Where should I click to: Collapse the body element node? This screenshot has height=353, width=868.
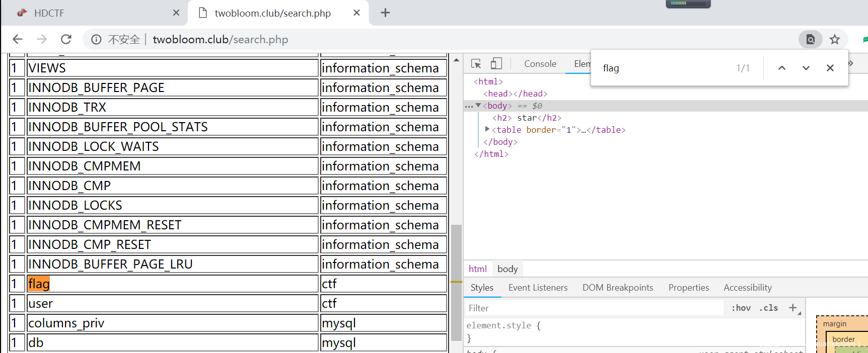click(478, 105)
